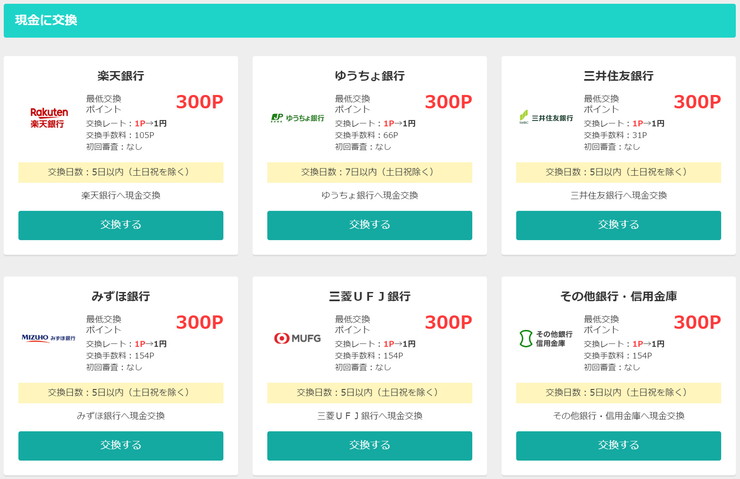The width and height of the screenshot is (740, 479).
Task: Click the Rakuten Bank logo
Action: tap(49, 118)
